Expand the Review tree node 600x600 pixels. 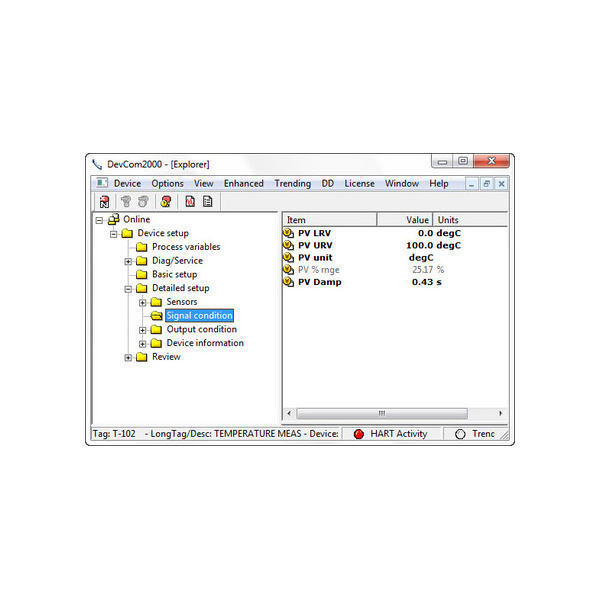128,358
